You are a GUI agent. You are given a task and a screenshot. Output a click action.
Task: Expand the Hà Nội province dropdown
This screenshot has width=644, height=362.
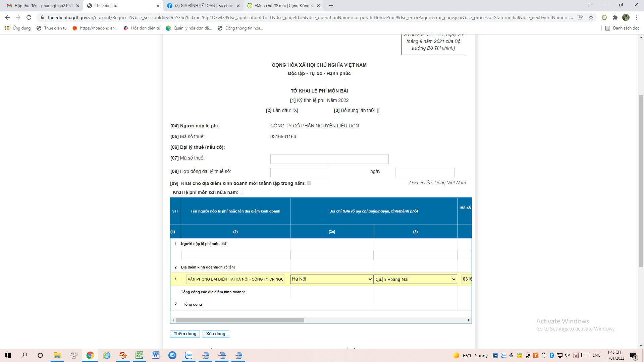click(x=332, y=279)
